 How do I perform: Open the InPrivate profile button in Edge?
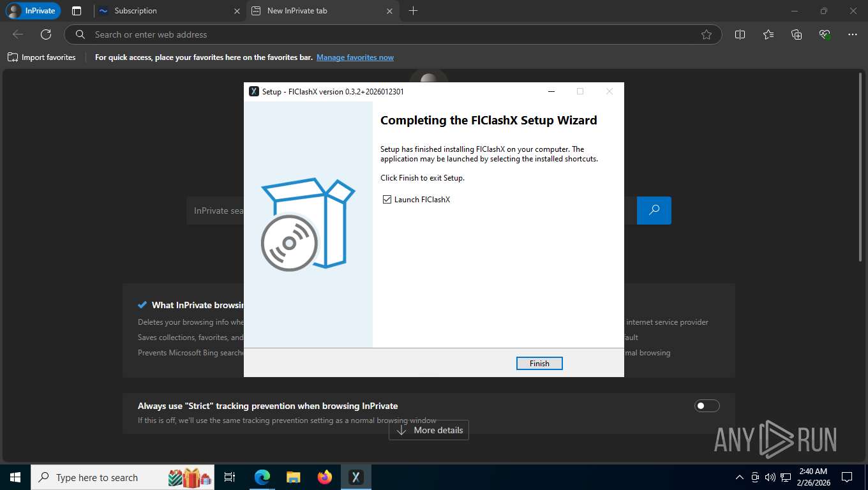[x=33, y=11]
